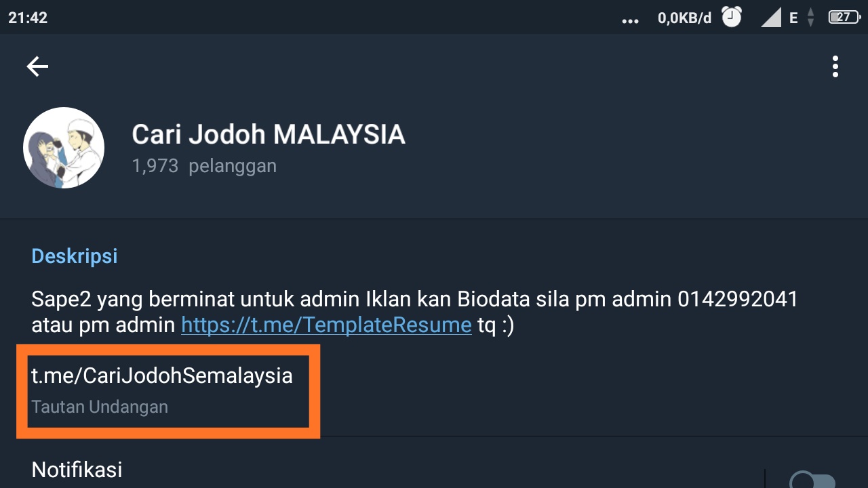Screen dimensions: 868x488
Task: Tap the Notifikasi row
Action: coord(77,469)
